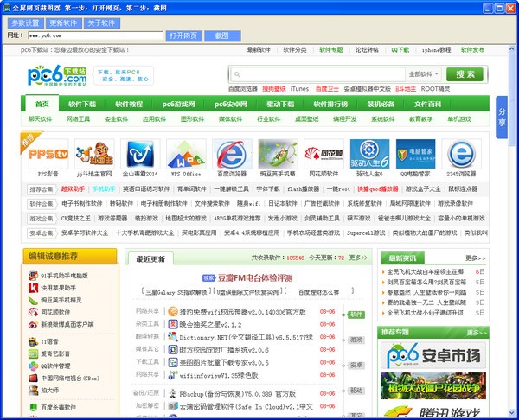Open the 单机游戏 category link
The height and width of the screenshot is (420, 519).
459,118
